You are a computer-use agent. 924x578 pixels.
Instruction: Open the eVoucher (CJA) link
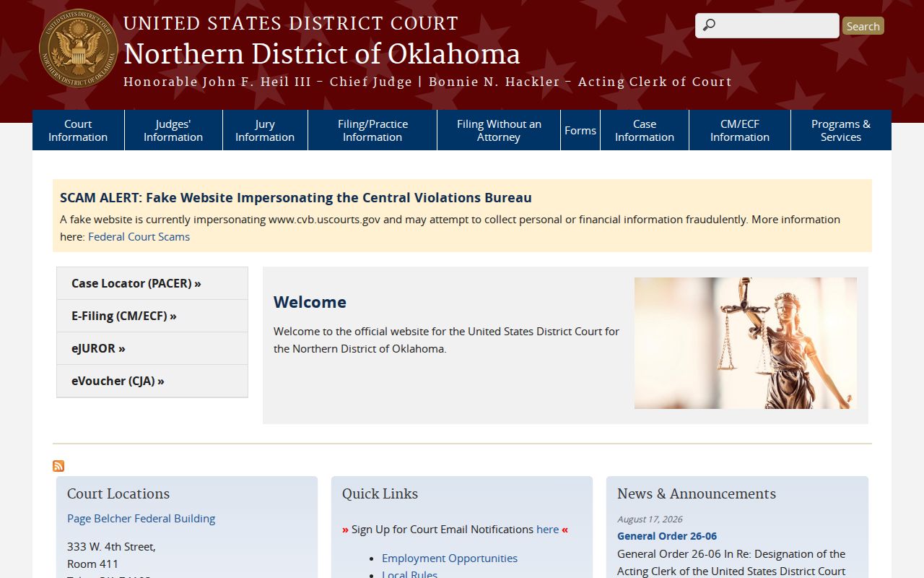(152, 381)
